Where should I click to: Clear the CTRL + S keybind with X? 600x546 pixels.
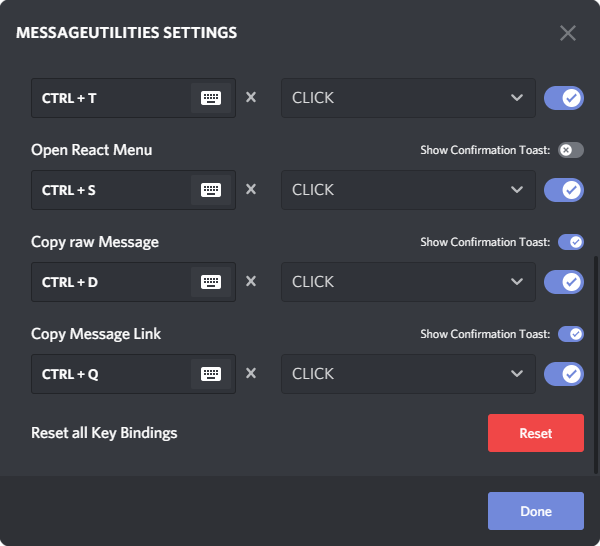251,189
